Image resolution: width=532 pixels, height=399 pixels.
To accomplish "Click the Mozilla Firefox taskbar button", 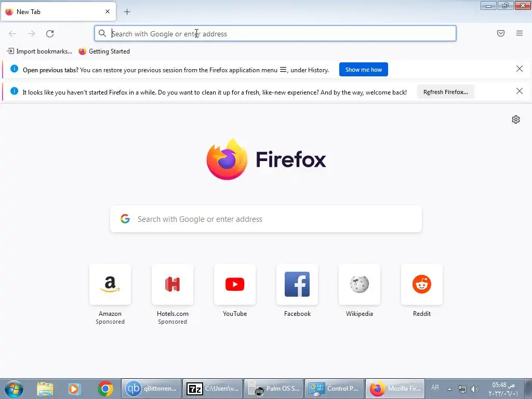I will [395, 389].
